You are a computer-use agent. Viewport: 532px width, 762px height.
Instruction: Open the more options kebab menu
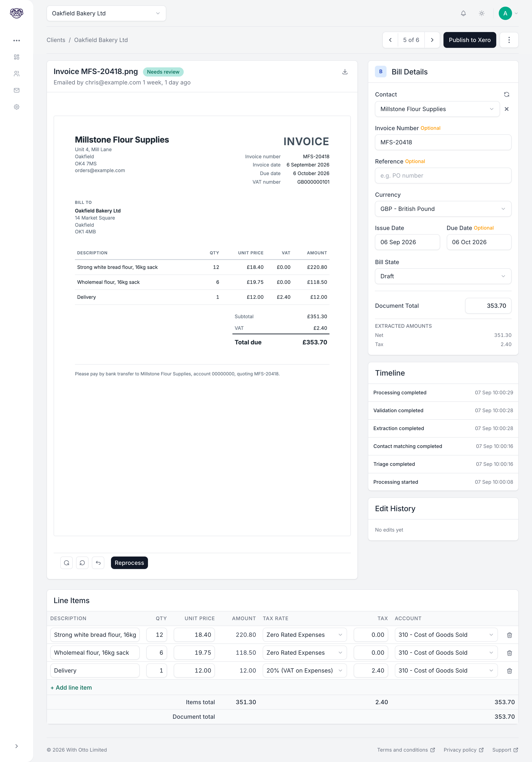[509, 40]
